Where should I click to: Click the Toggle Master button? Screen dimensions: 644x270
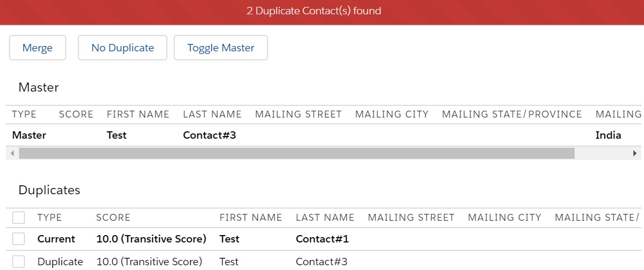coord(220,48)
